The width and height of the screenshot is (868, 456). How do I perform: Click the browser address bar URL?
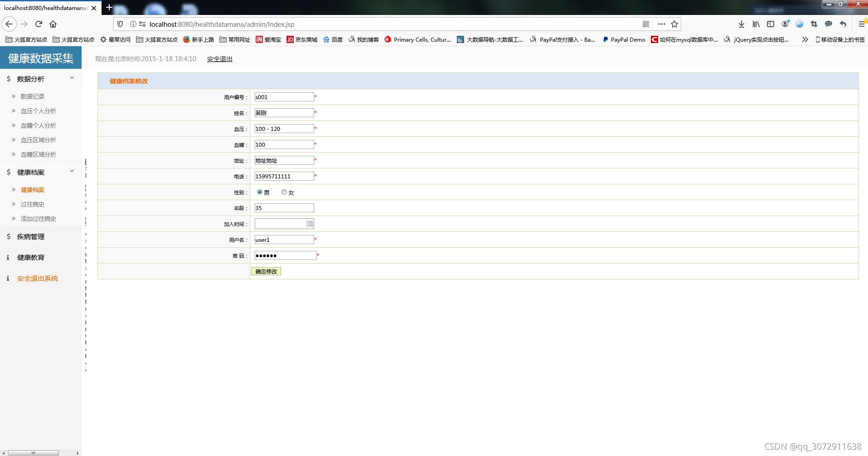tap(222, 24)
